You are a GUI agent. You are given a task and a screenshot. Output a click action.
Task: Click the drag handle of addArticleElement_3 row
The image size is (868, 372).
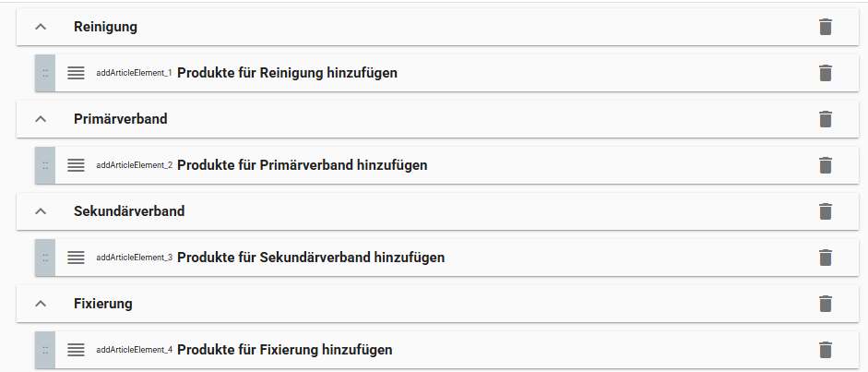tap(45, 258)
